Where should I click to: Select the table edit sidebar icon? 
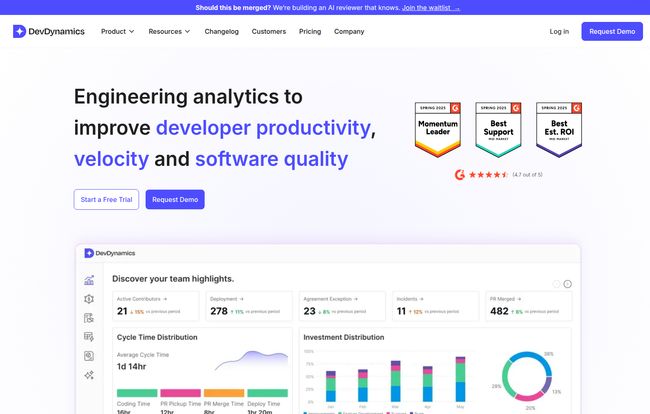(89, 337)
